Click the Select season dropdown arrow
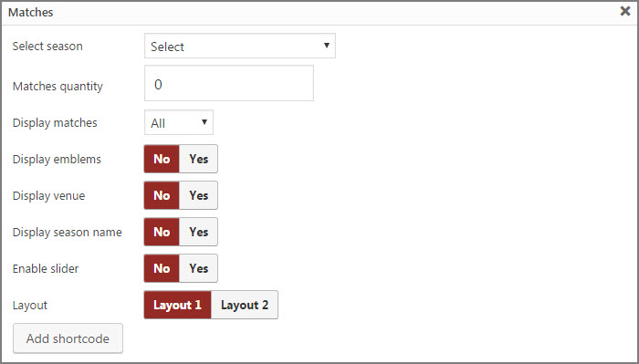 (327, 46)
